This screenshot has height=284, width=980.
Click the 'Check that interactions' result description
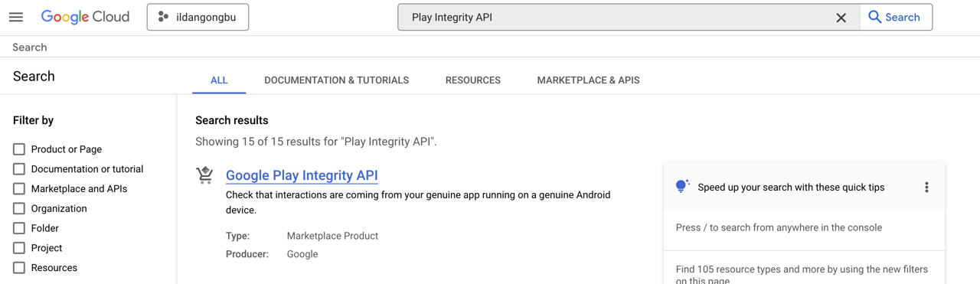418,202
